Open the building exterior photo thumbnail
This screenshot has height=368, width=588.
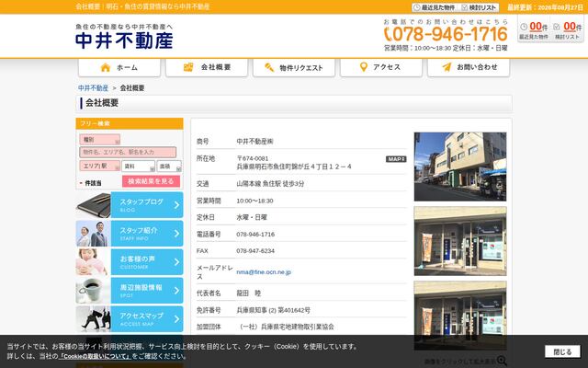tap(460, 167)
